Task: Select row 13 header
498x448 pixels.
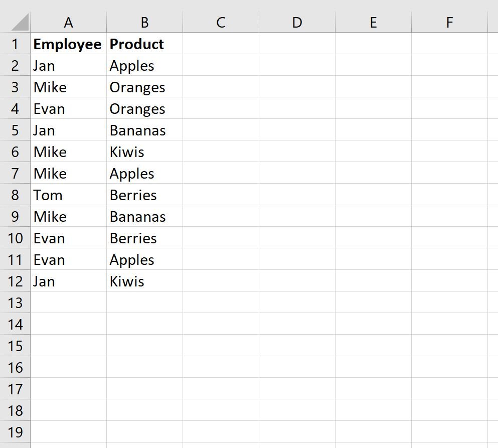Action: [x=15, y=303]
